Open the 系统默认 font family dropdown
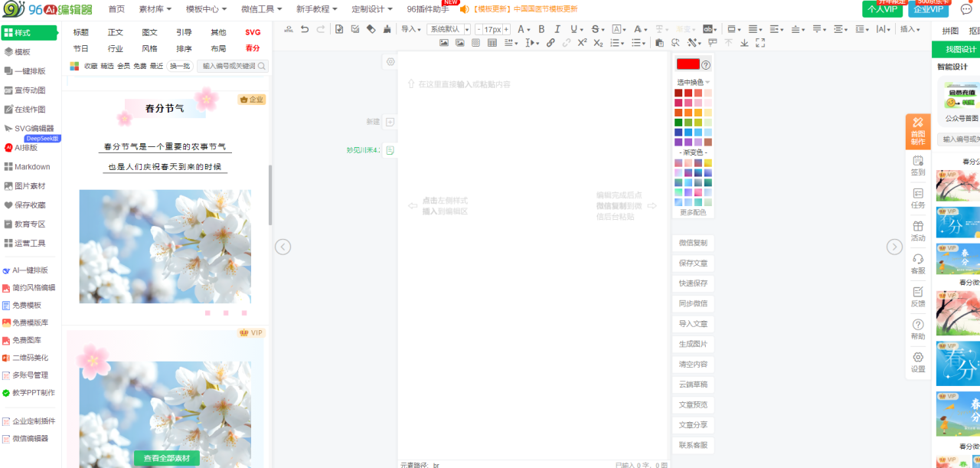 (449, 29)
